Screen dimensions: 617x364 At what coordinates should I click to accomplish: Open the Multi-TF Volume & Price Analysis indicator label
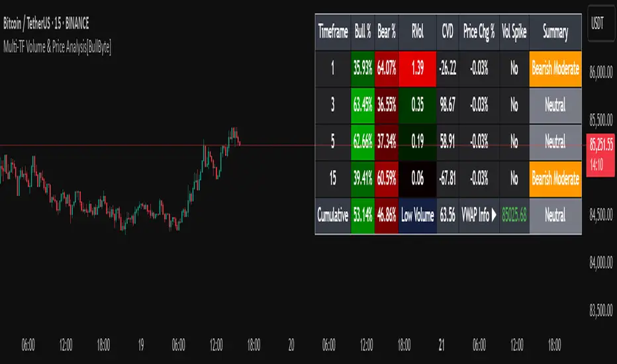tap(57, 47)
